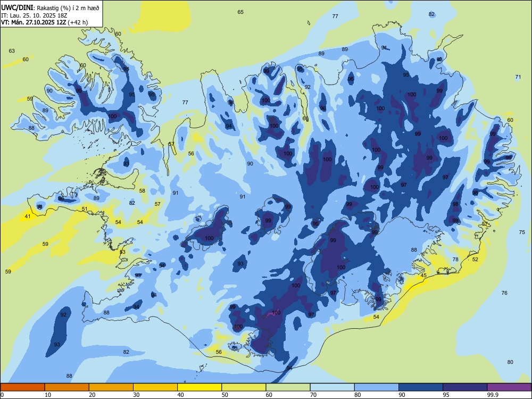Click the dark orange 0–10 legend swatch

click(x=22, y=387)
